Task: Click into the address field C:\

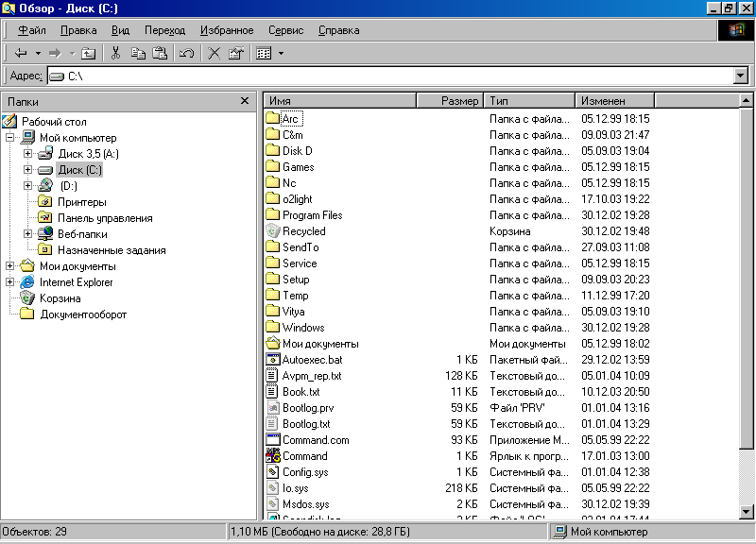Action: tap(390, 76)
